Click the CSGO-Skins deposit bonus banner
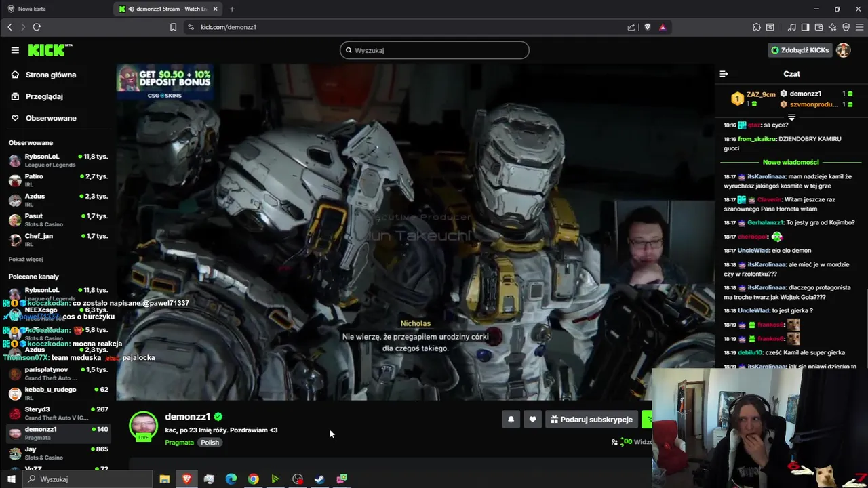The image size is (868, 488). click(x=165, y=82)
